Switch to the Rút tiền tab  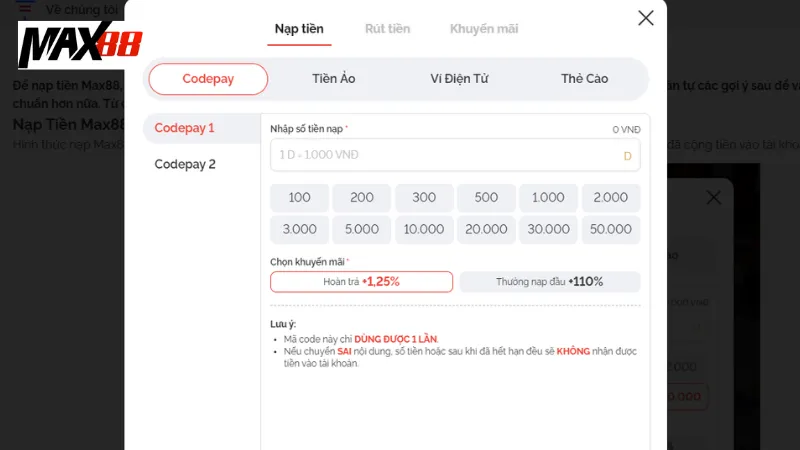pyautogui.click(x=387, y=29)
